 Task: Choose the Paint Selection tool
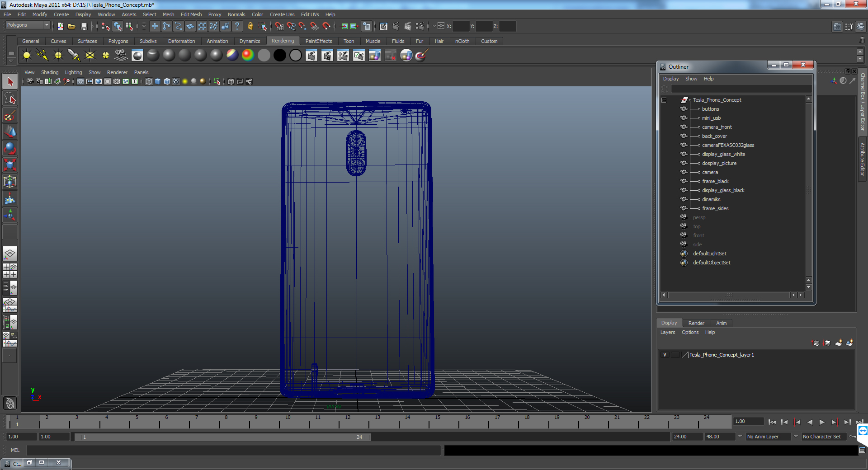(x=10, y=116)
